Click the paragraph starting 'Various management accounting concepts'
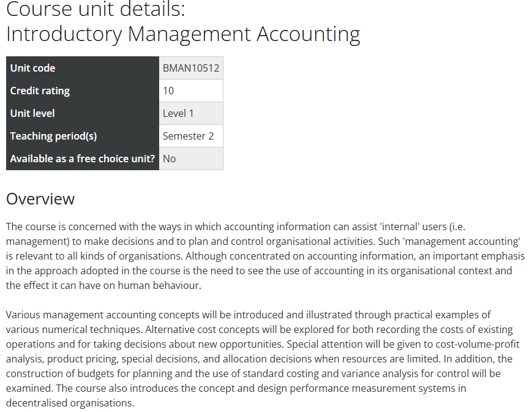 point(263,359)
